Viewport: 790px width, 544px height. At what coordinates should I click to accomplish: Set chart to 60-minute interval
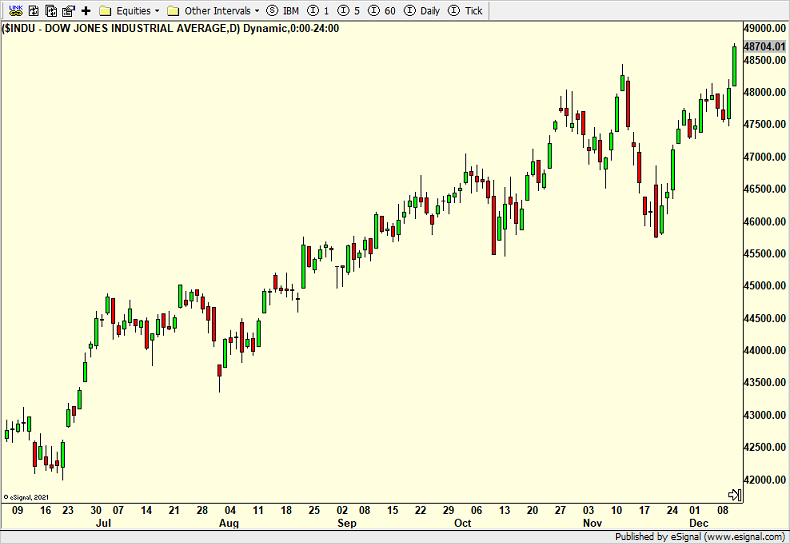(381, 11)
